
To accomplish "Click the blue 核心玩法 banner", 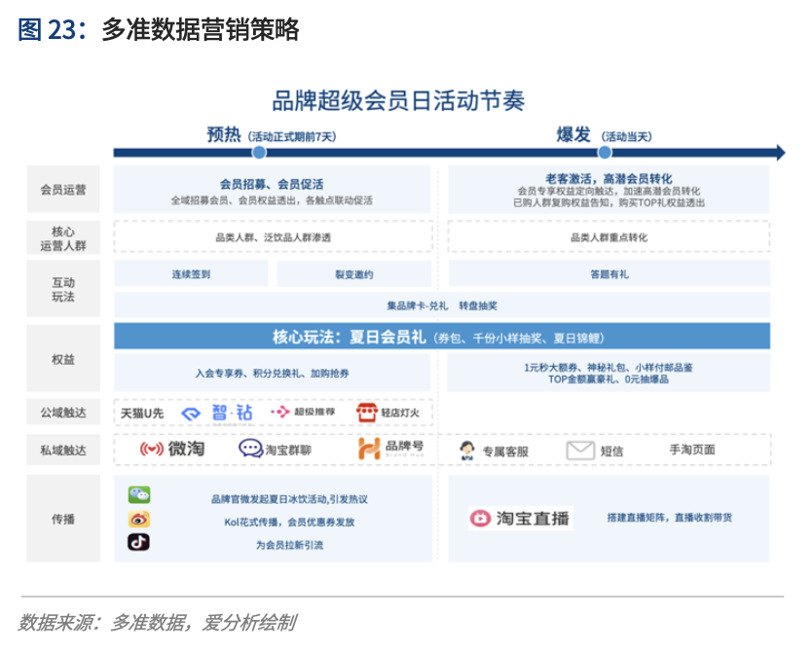I will coord(441,338).
